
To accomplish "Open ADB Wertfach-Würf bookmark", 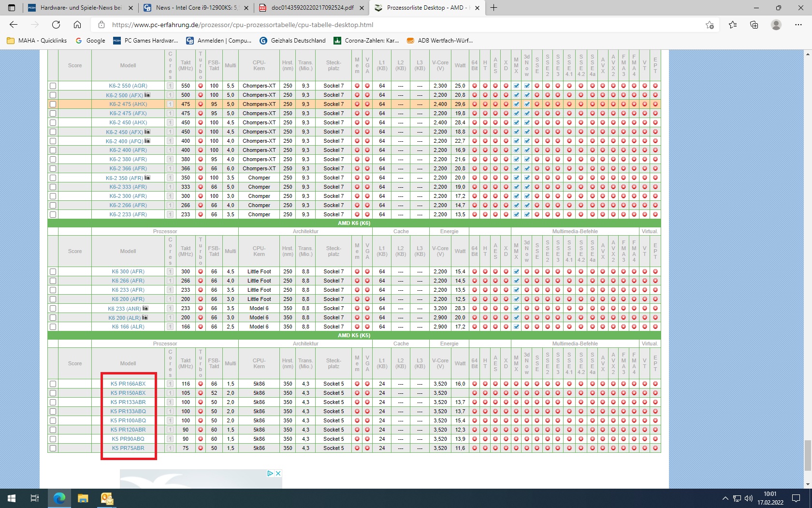I will click(x=440, y=41).
